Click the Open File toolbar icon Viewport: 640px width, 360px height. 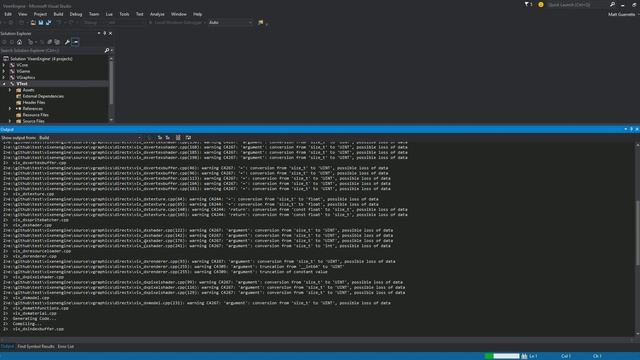(x=33, y=23)
